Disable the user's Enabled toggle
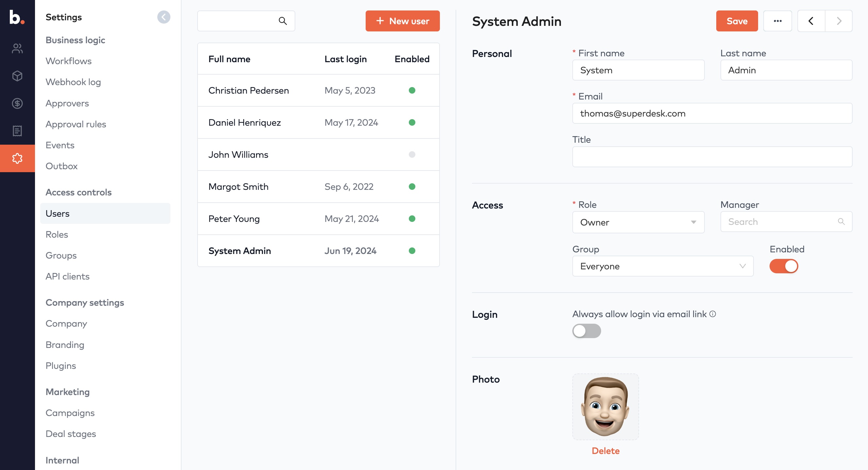The height and width of the screenshot is (470, 868). (783, 266)
